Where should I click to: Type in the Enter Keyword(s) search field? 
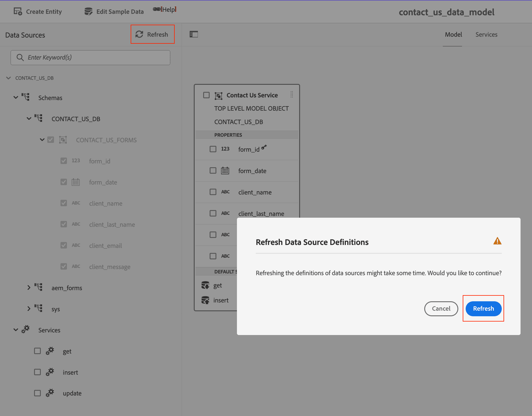click(90, 58)
